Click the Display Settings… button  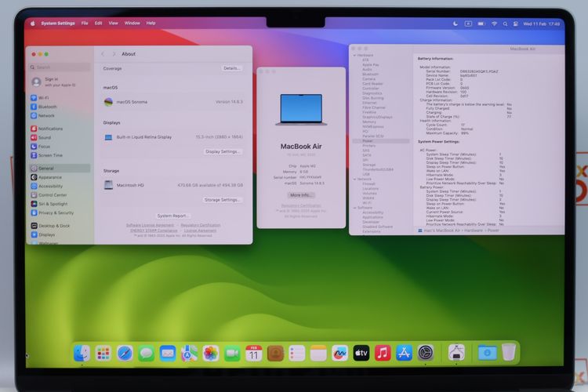223,151
